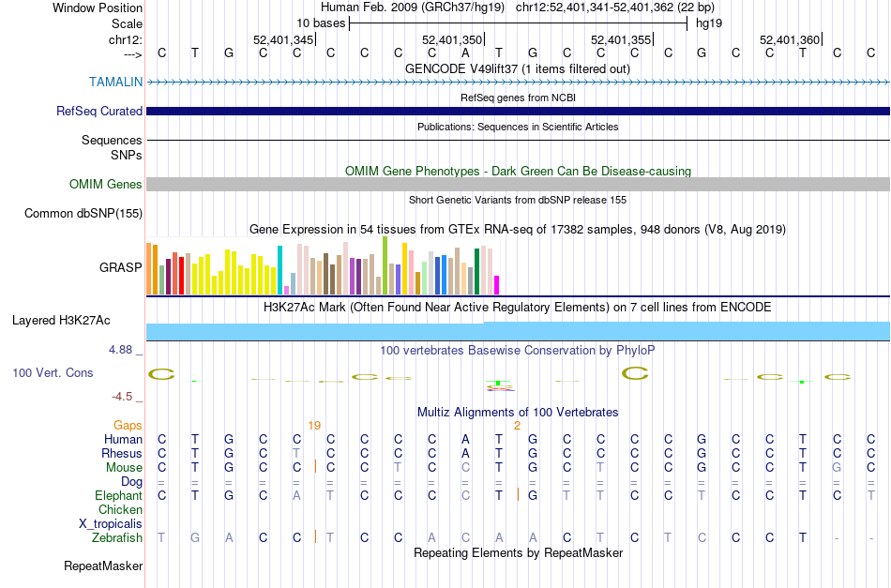Click the Window Position label
This screenshot has height=588, width=891.
coord(98,8)
